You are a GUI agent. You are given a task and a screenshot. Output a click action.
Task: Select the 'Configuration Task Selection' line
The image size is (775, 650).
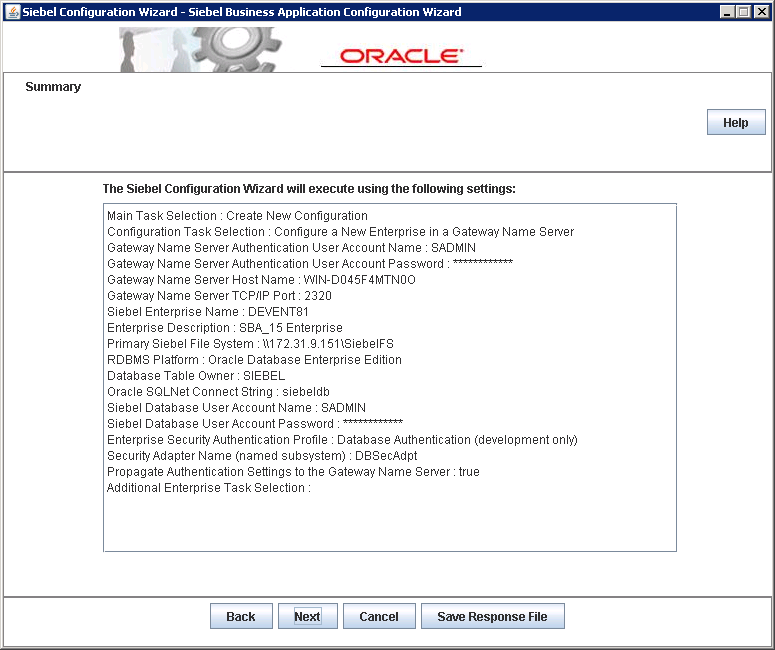341,232
